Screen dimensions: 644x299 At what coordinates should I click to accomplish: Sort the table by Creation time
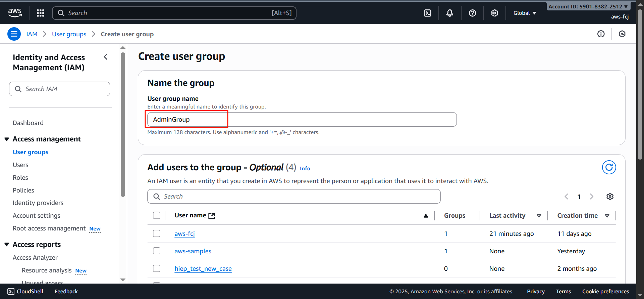(607, 216)
